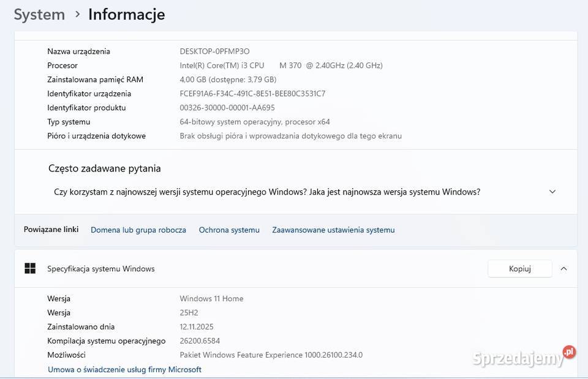Image resolution: width=588 pixels, height=379 pixels.
Task: Select device name DESKTOP-0PFMP3O
Action: coord(214,51)
